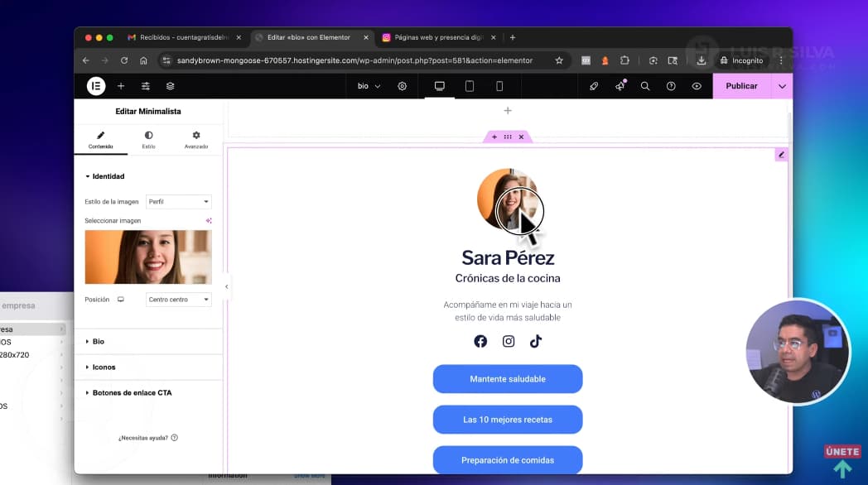Select the Crónicas de la cocina subtitle

[508, 279]
